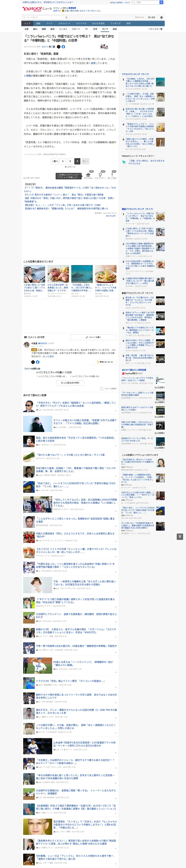186x868 pixels.
Task: Select the スポーツ category
Action: (x=76, y=29)
